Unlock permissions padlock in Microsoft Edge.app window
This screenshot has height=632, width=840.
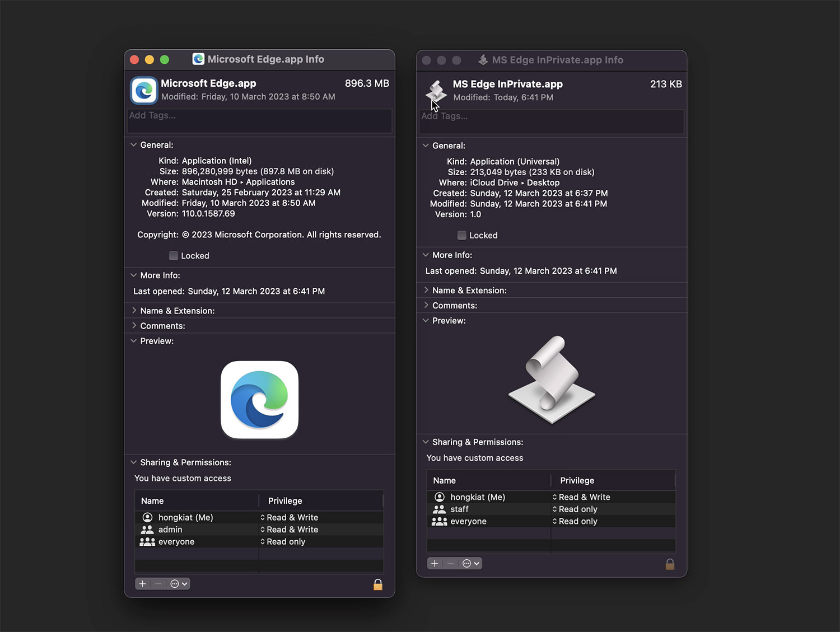click(x=378, y=584)
